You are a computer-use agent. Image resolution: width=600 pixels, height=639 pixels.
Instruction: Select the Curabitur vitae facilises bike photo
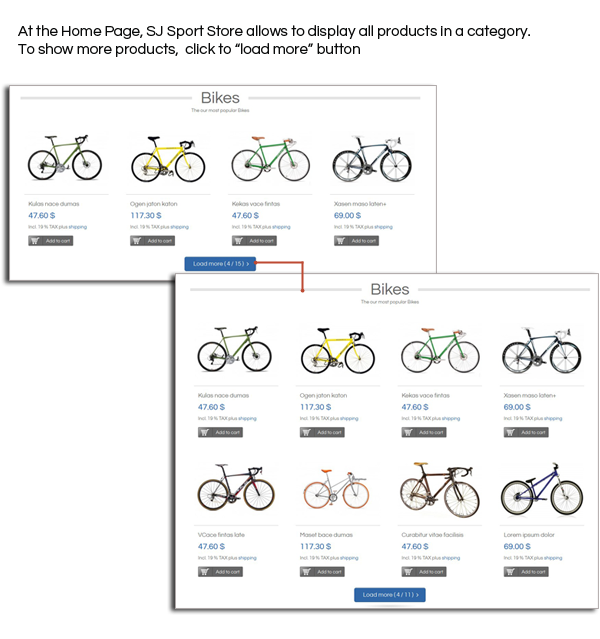pyautogui.click(x=438, y=492)
